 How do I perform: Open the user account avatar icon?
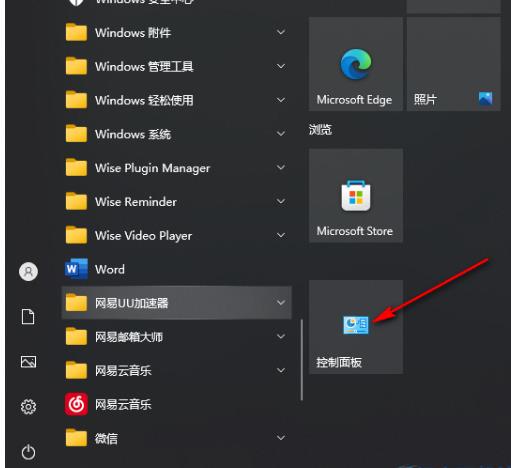pyautogui.click(x=28, y=271)
